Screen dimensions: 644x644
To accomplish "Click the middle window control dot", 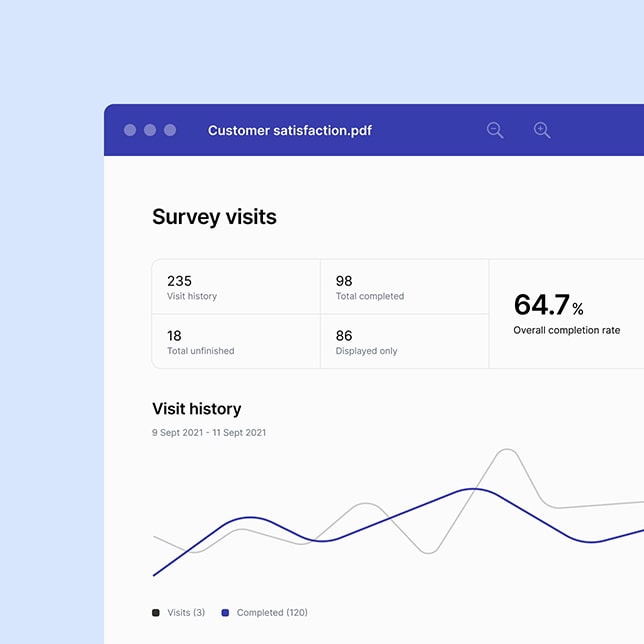I will 150,130.
